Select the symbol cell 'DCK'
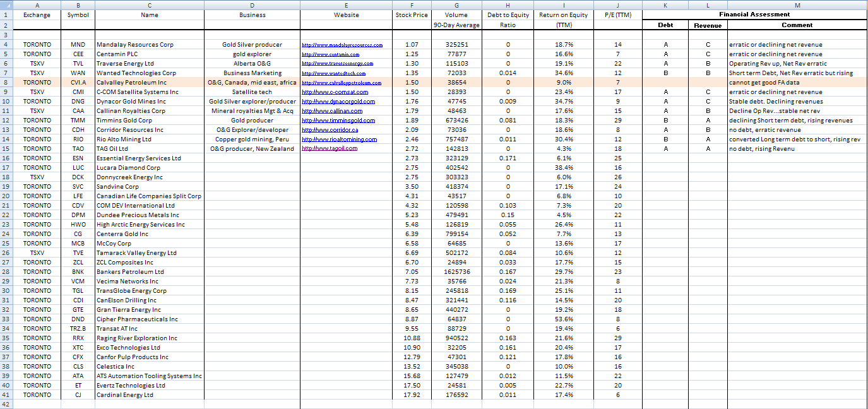The width and height of the screenshot is (868, 409). tap(78, 177)
